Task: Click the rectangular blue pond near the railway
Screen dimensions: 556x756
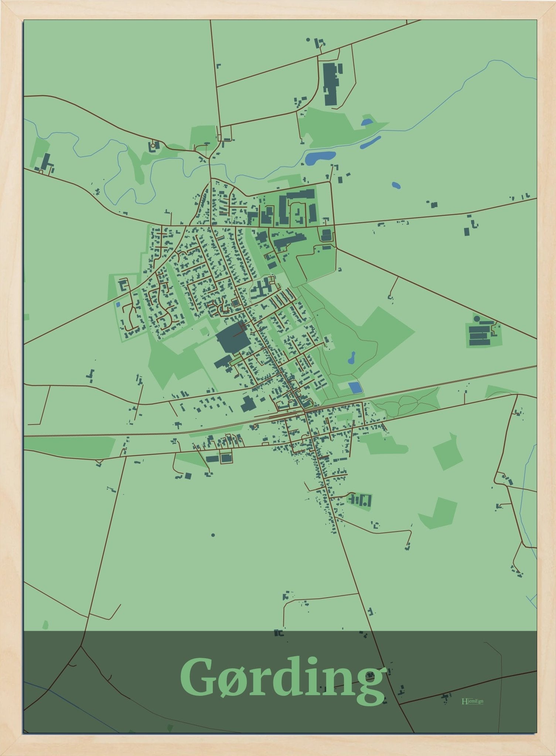Action: pos(355,388)
